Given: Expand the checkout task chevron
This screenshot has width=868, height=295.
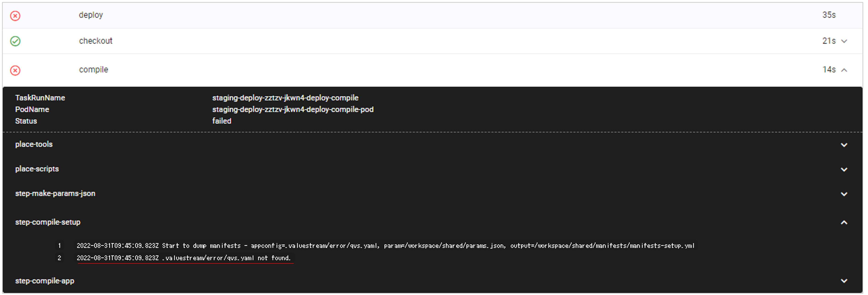Looking at the screenshot, I should click(x=844, y=41).
